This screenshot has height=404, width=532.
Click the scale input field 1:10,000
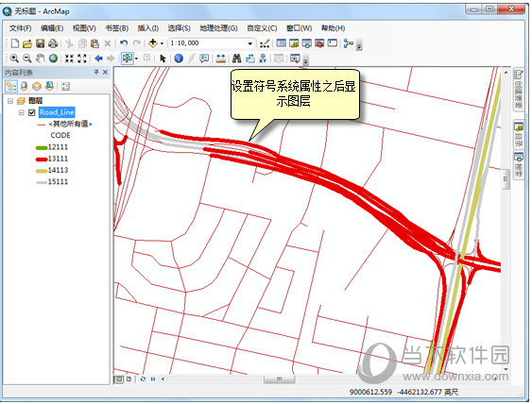tap(208, 43)
